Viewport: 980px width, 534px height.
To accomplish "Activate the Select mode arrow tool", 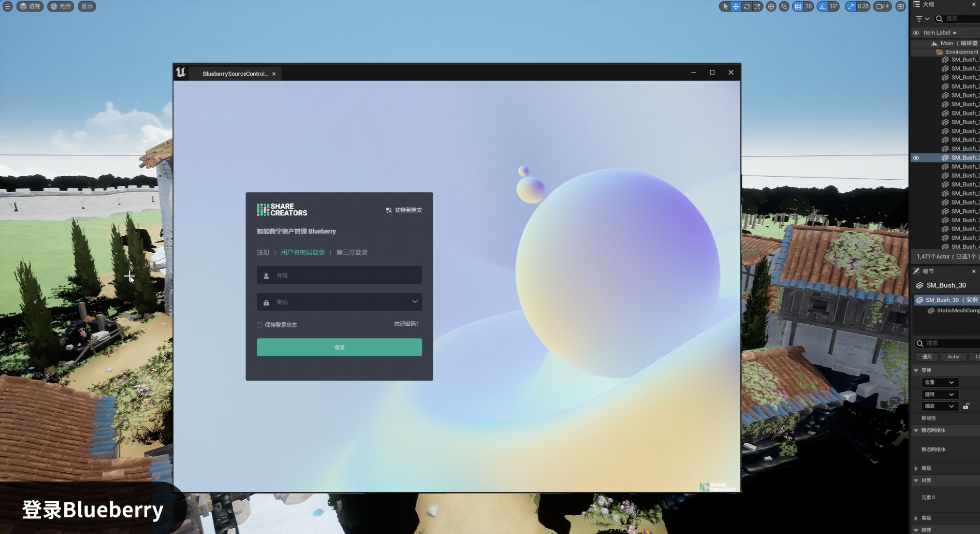I will click(725, 6).
